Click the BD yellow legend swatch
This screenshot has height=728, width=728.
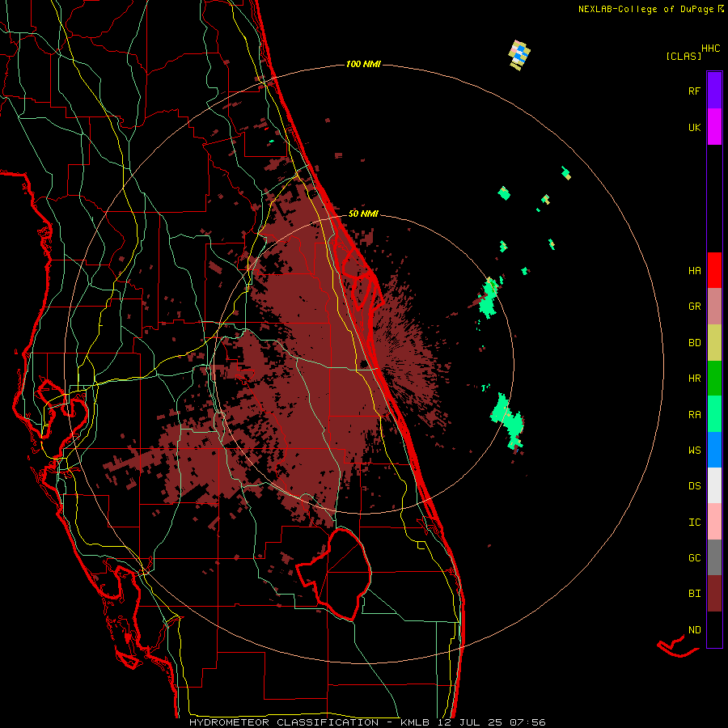714,343
